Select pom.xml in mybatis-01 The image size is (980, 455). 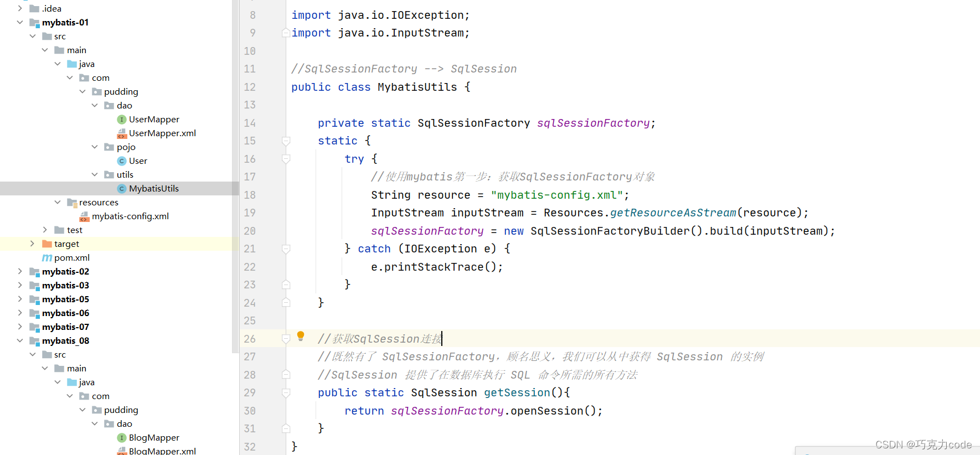pos(72,258)
